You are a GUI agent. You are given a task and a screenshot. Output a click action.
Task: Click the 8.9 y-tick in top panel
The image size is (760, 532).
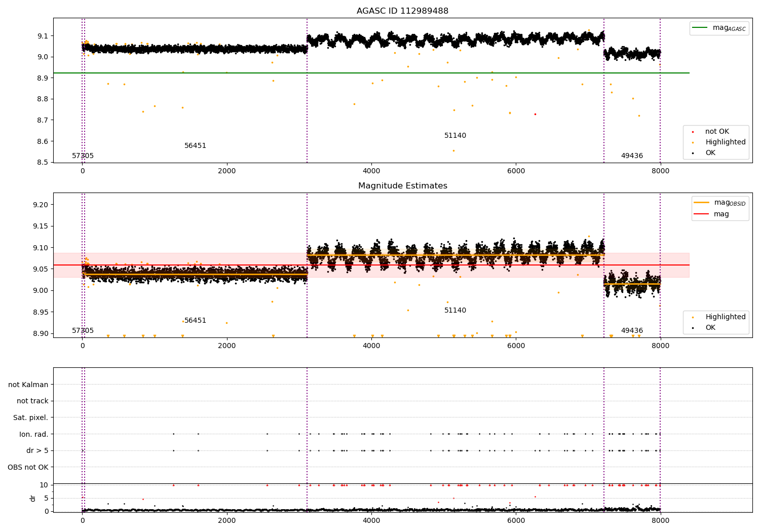pyautogui.click(x=43, y=78)
